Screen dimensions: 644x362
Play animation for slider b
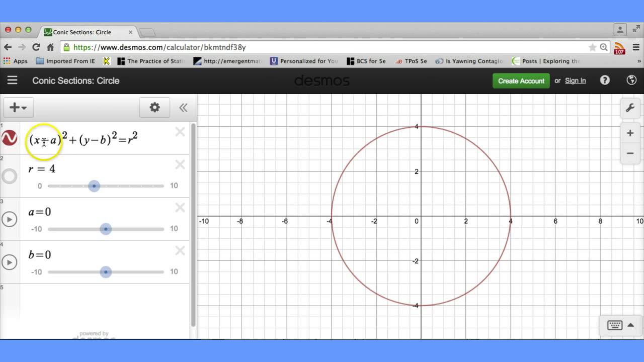(10, 262)
